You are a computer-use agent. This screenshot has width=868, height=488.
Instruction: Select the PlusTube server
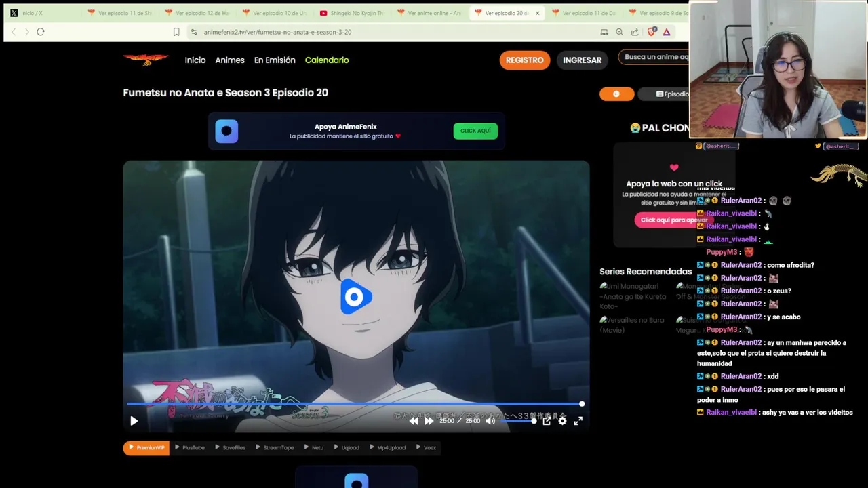[x=190, y=448]
